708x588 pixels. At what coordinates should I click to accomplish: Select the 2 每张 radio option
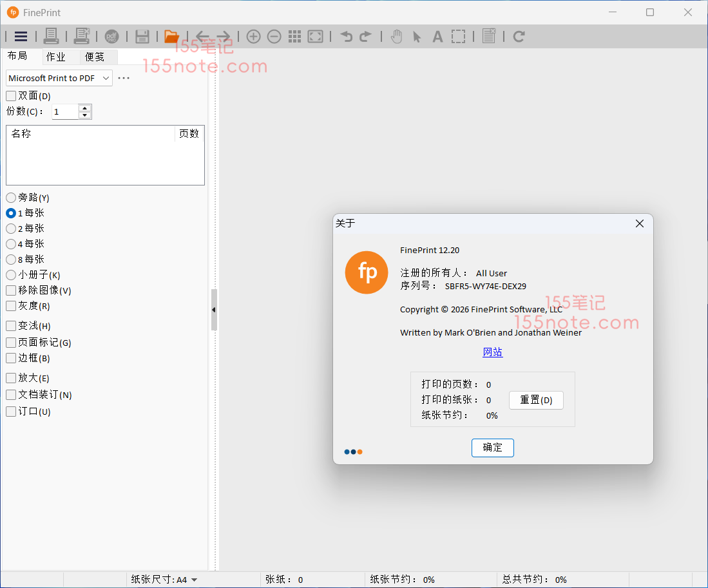(11, 229)
